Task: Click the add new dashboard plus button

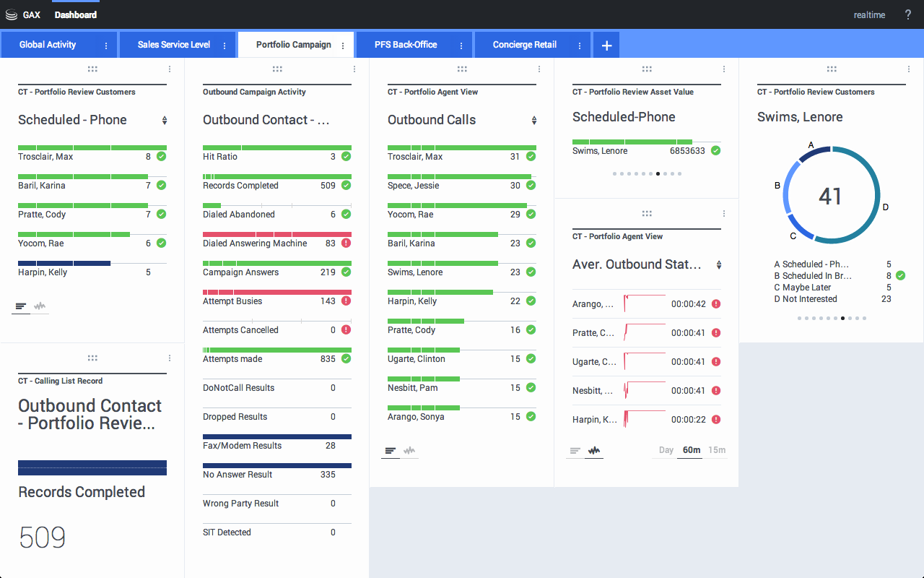Action: coord(606,45)
